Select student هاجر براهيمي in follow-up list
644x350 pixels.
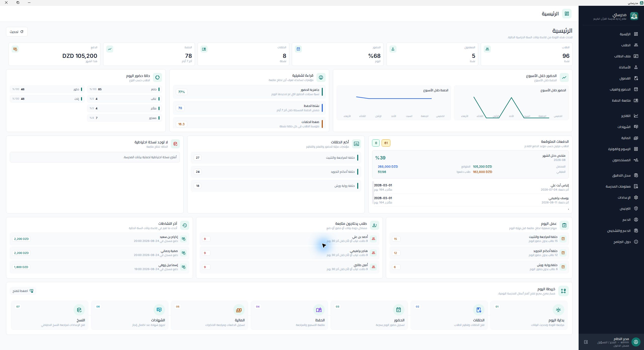tap(289, 253)
